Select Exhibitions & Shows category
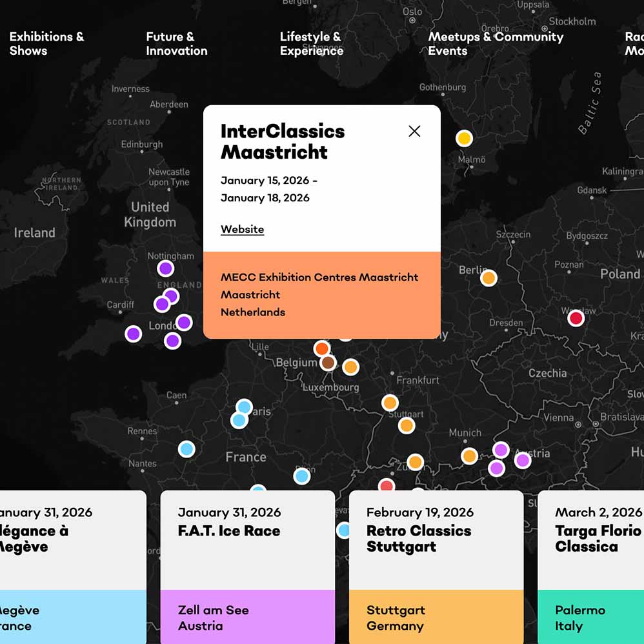The height and width of the screenshot is (644, 644). 46,43
